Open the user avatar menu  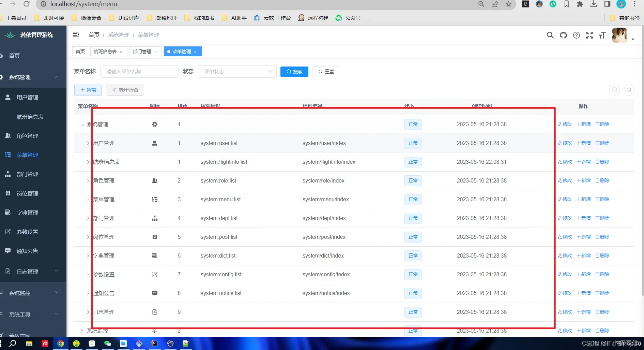(x=619, y=35)
